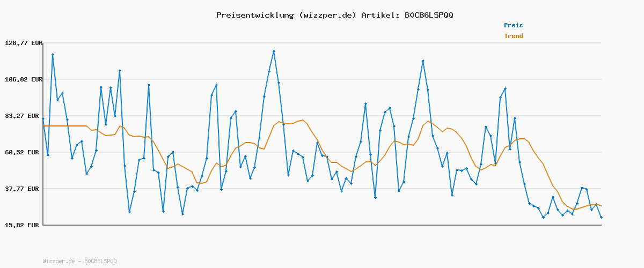The image size is (644, 268).
Task: Select the 83.27 EUR axis label
Action: [x=25, y=116]
